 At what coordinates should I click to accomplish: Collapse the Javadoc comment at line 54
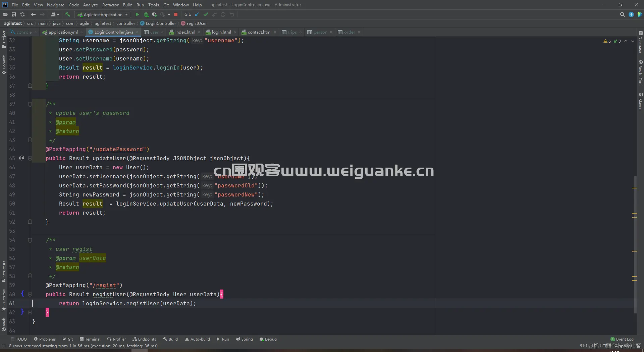pos(30,240)
